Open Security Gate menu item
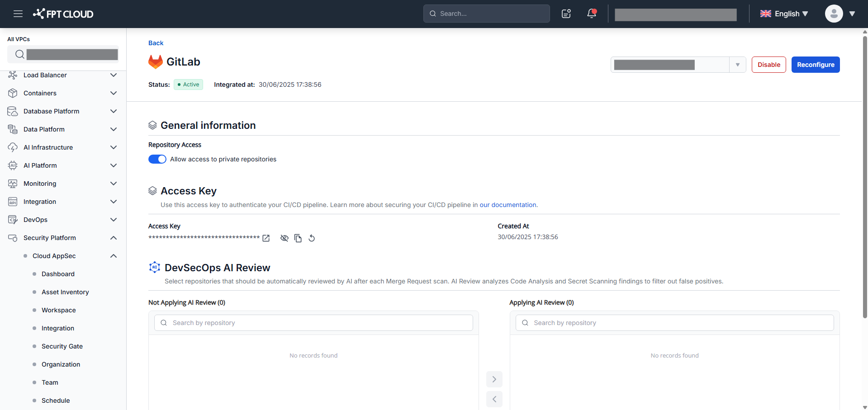This screenshot has height=410, width=868. tap(62, 346)
